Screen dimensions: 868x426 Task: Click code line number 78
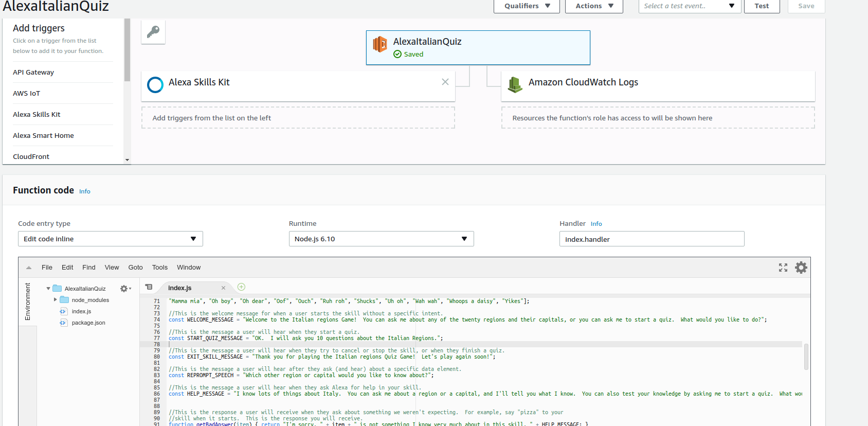157,344
